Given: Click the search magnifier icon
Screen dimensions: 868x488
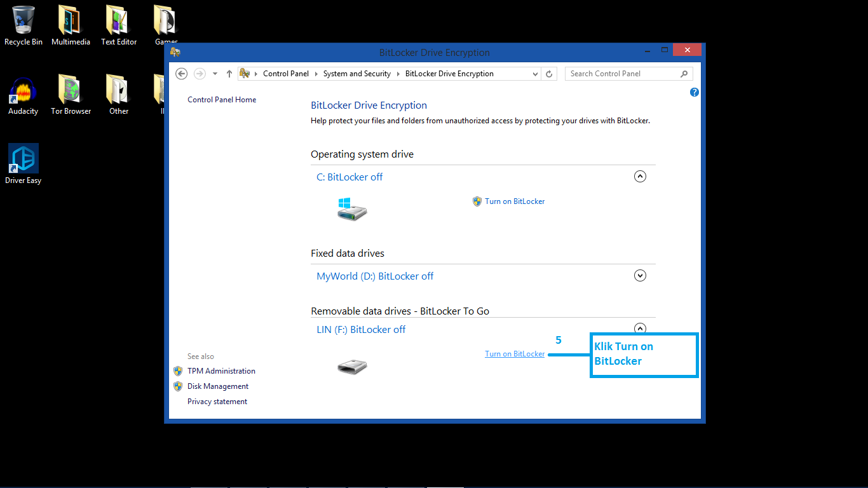Looking at the screenshot, I should (x=684, y=74).
